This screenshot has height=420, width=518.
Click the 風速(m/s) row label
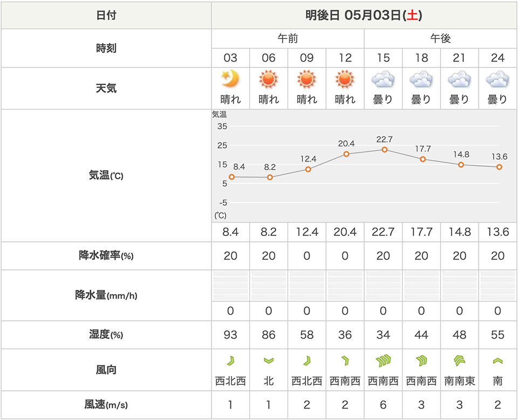[106, 404]
